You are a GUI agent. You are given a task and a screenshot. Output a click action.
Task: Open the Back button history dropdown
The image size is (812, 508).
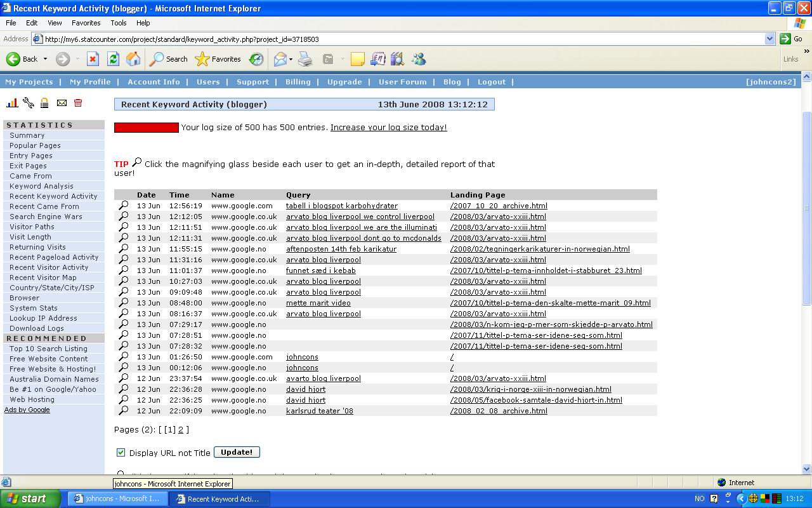tap(45, 59)
